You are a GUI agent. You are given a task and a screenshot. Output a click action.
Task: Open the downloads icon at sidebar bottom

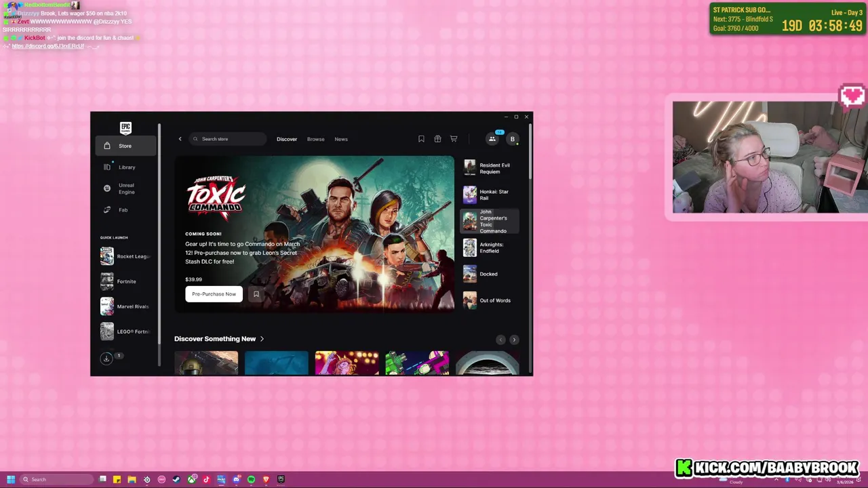[x=106, y=359]
